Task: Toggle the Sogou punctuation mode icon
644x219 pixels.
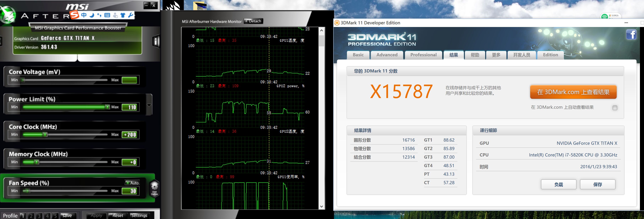Action: coord(99,15)
